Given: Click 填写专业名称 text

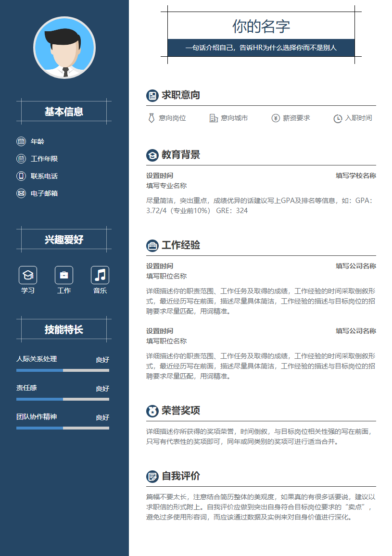Looking at the screenshot, I should (166, 186).
